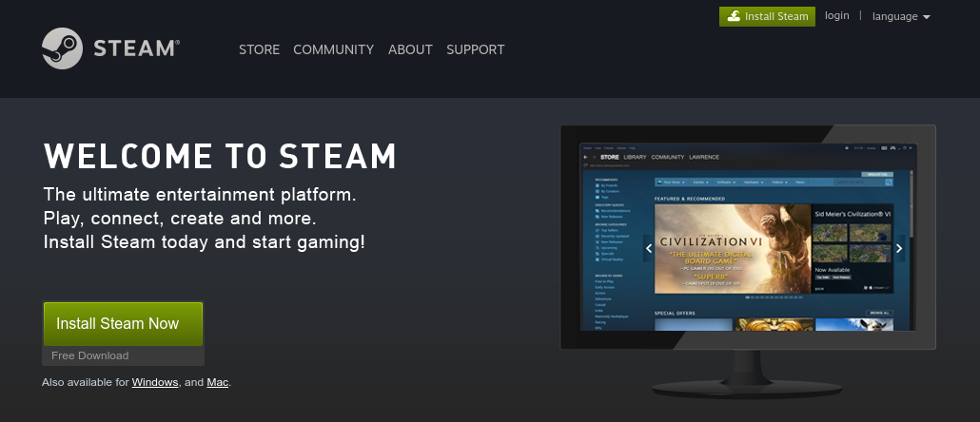Go to COMMUNITY in the top navigation

coord(333,49)
